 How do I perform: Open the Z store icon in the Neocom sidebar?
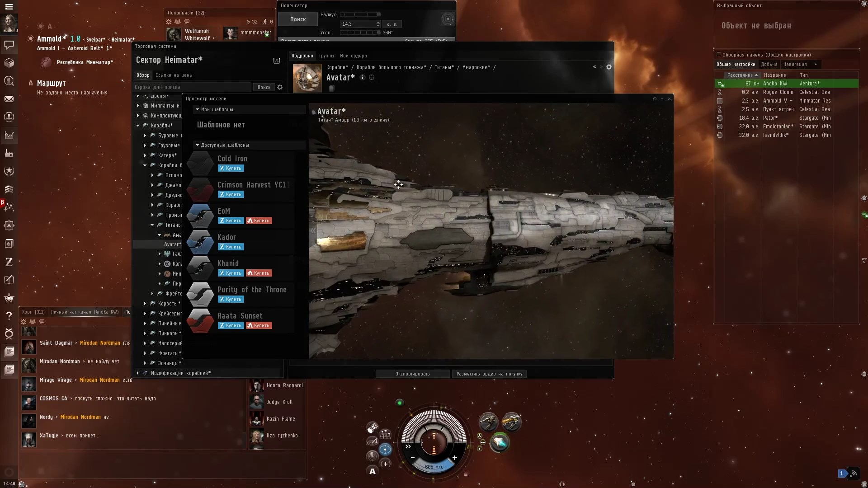pos(9,262)
